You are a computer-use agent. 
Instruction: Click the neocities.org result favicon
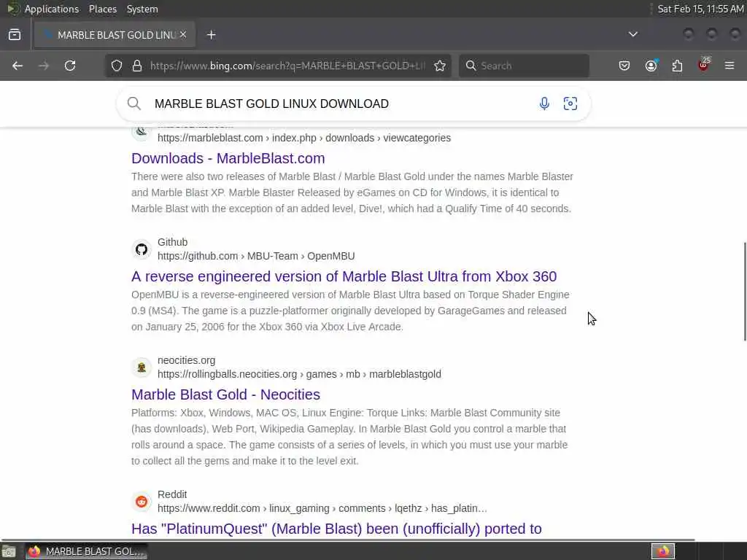coord(142,367)
